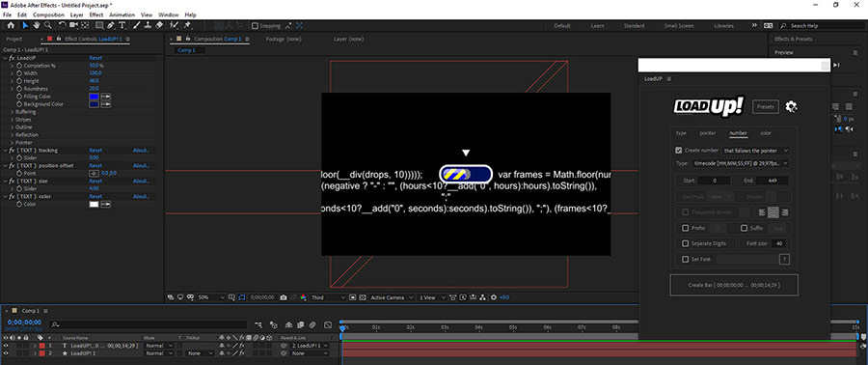868x365 pixels.
Task: Open the Layer menu
Action: [x=77, y=14]
